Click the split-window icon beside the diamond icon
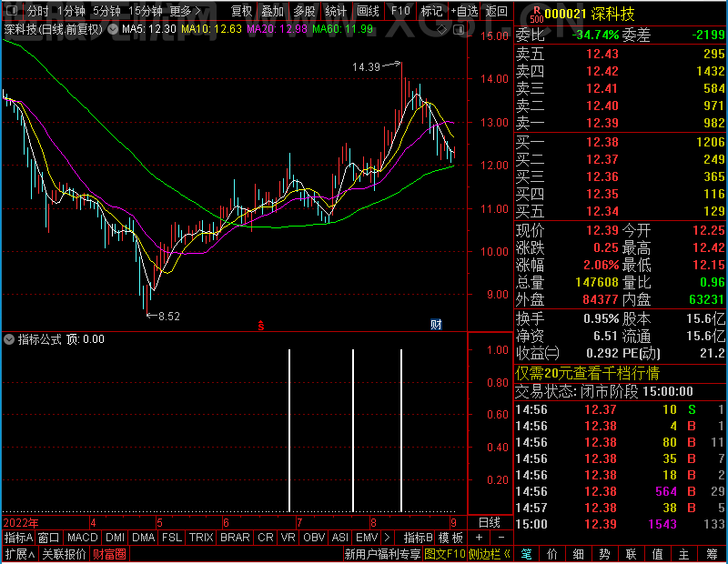The width and height of the screenshot is (728, 564). [x=459, y=30]
